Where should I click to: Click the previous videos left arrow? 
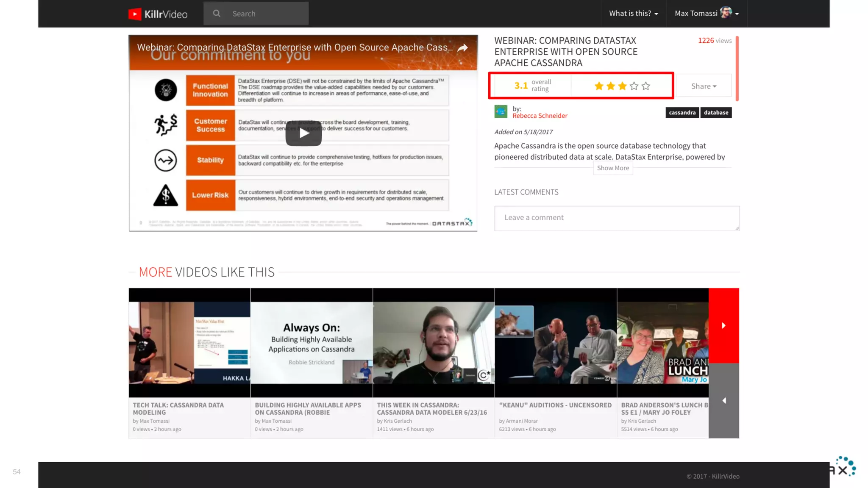click(723, 400)
